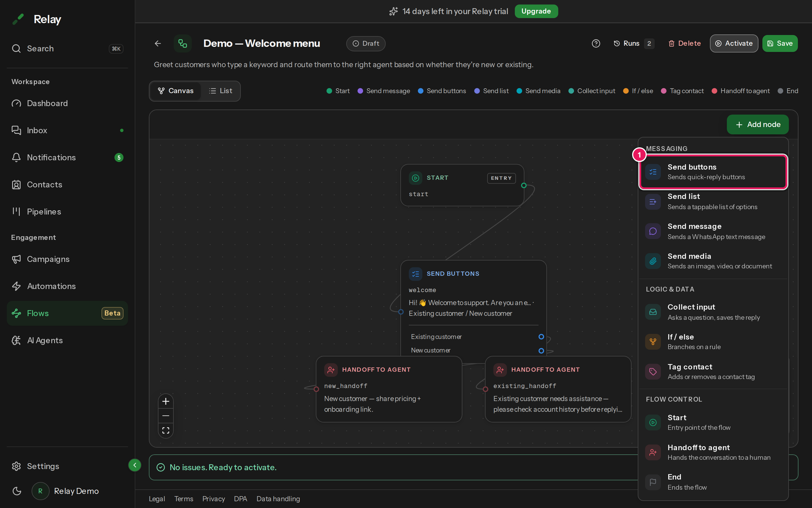Click the Add node button
The width and height of the screenshot is (812, 508).
pyautogui.click(x=758, y=124)
